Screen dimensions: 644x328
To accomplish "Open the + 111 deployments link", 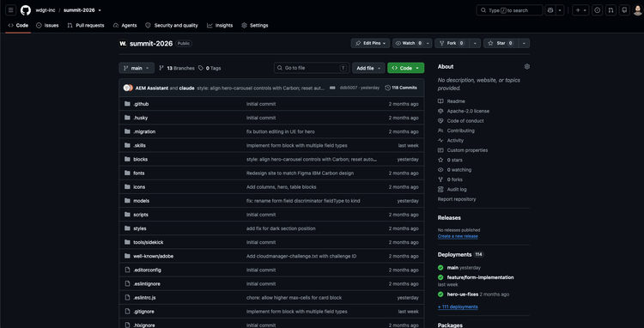I will point(458,307).
